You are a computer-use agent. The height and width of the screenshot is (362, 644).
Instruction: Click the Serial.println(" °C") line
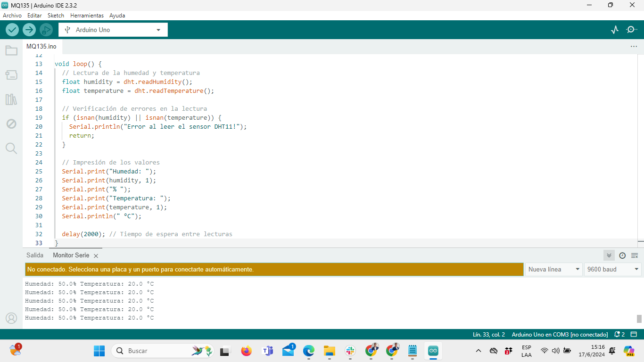point(102,216)
